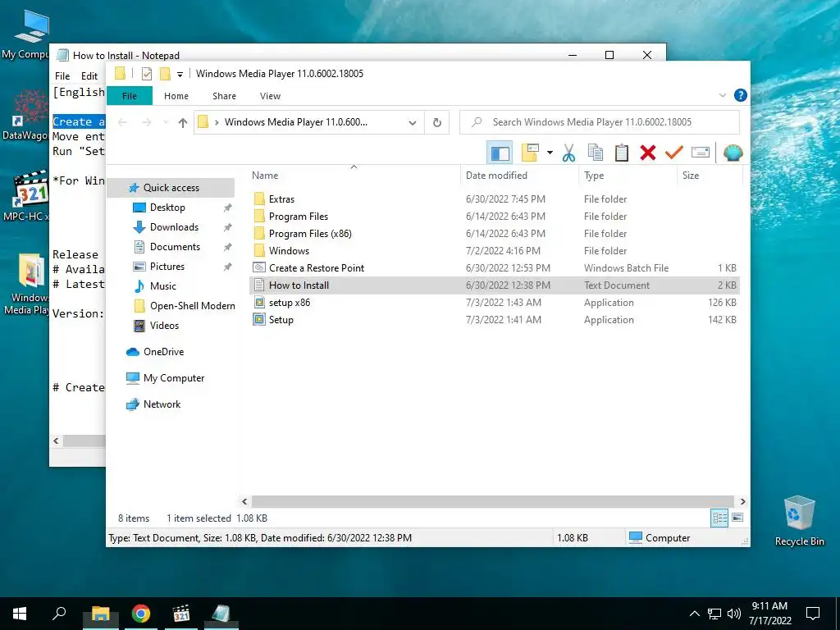Click the Copy icon in toolbar
The width and height of the screenshot is (840, 630).
(x=596, y=153)
